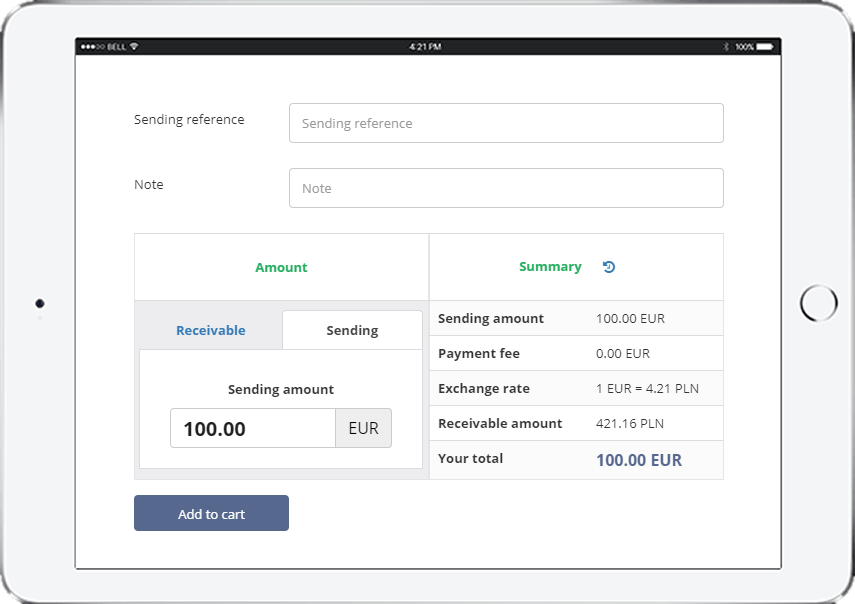Viewport: 855px width, 604px height.
Task: Click into the Note text field
Action: [506, 188]
